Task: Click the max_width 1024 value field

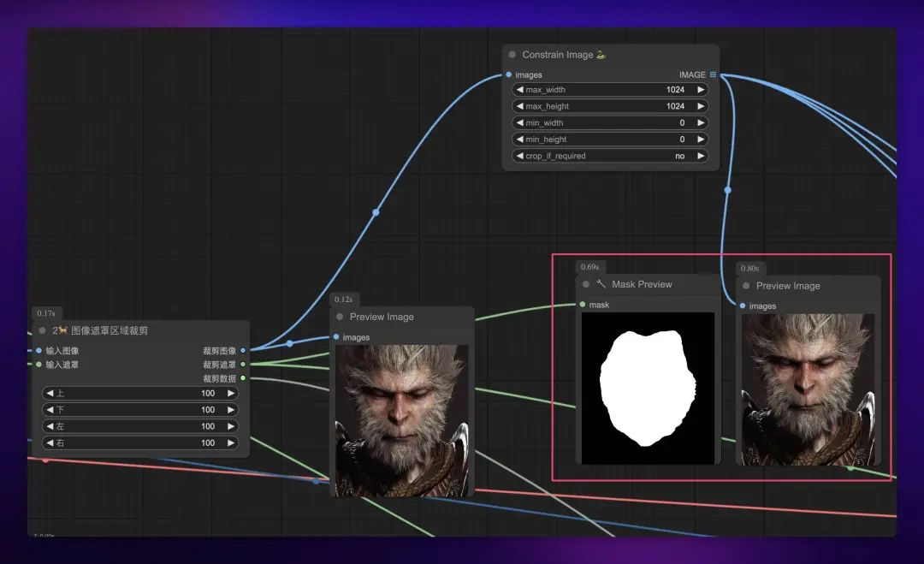Action: 610,90
